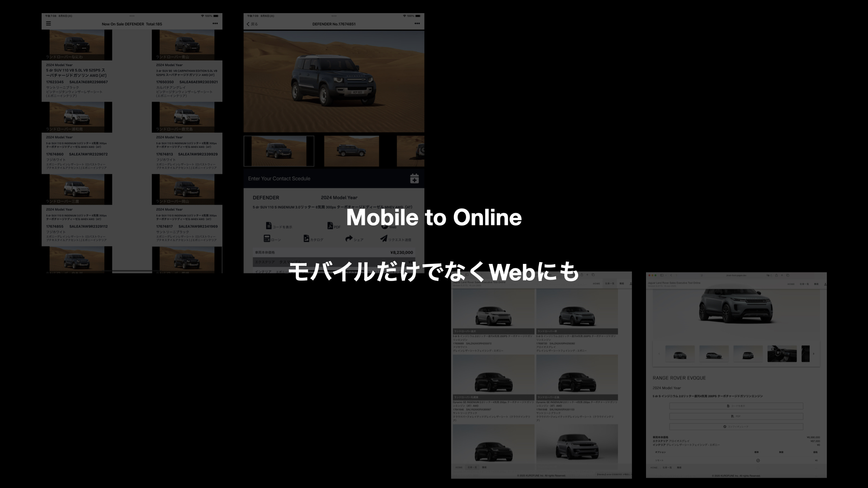Viewport: 868px width, 488px height.
Task: Click previous arrow in Evoque thumbnail carousel
Action: pyautogui.click(x=659, y=354)
